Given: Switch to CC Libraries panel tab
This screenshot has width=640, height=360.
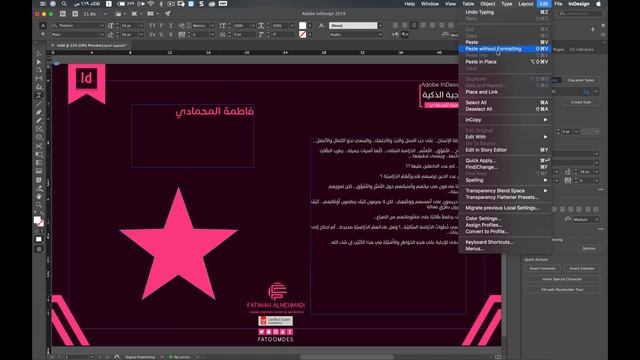Looking at the screenshot, I should tap(582, 49).
